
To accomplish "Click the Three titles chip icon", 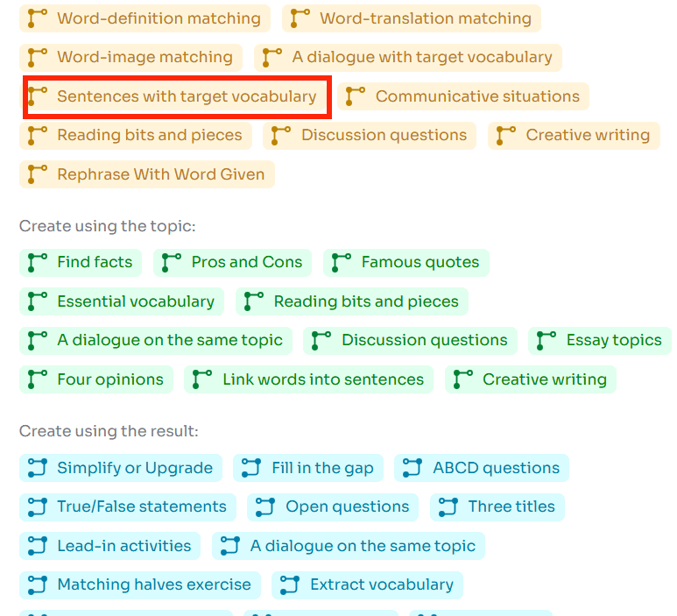I will click(x=448, y=506).
